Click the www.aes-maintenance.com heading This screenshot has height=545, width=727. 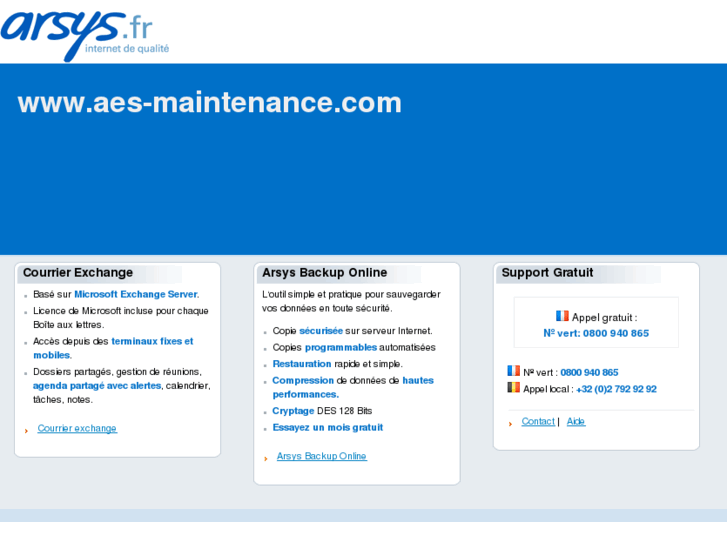tap(210, 103)
